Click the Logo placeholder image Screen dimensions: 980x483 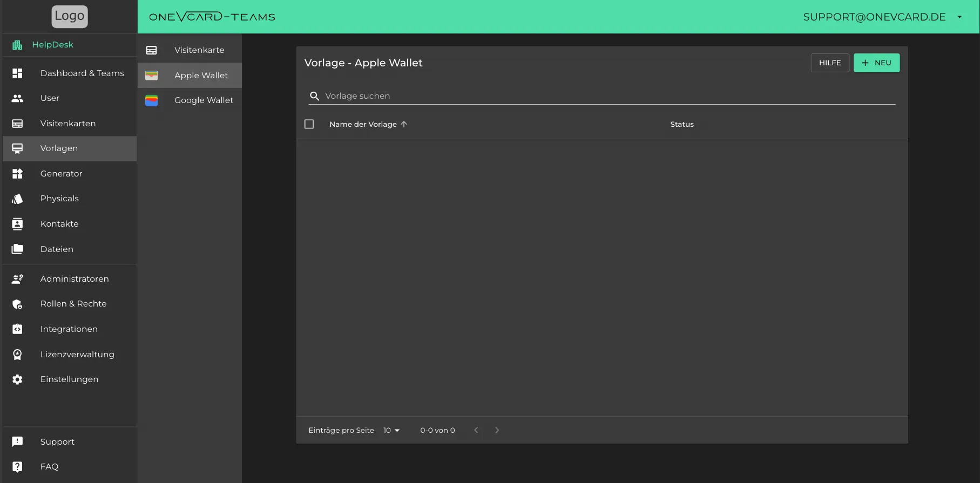tap(70, 16)
